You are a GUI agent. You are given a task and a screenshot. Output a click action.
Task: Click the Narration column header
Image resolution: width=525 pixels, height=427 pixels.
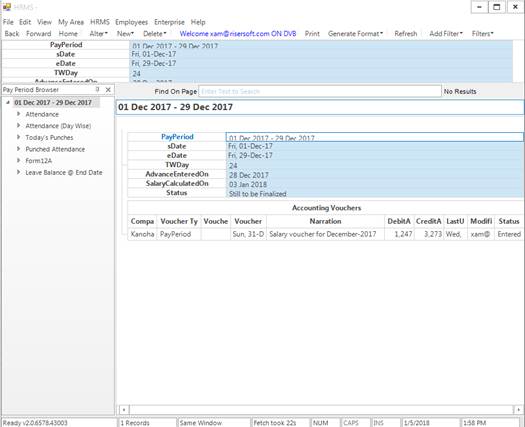pyautogui.click(x=325, y=221)
